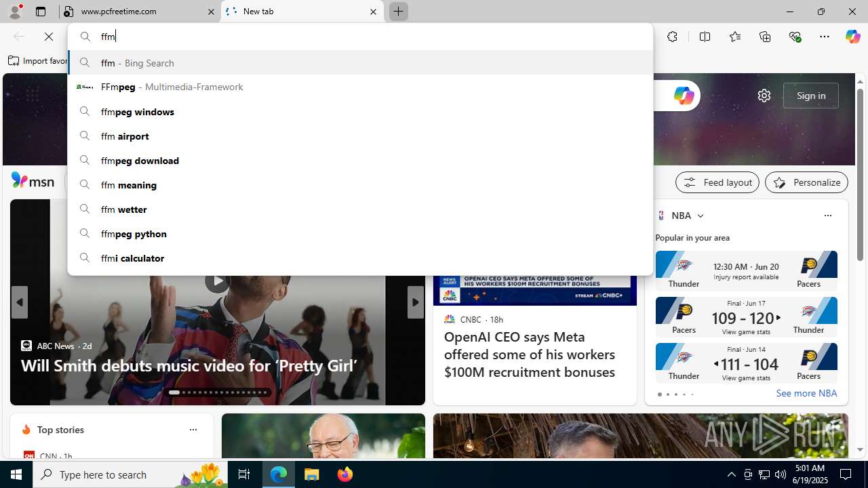Click Import favorites in bookmarks bar

click(x=39, y=61)
